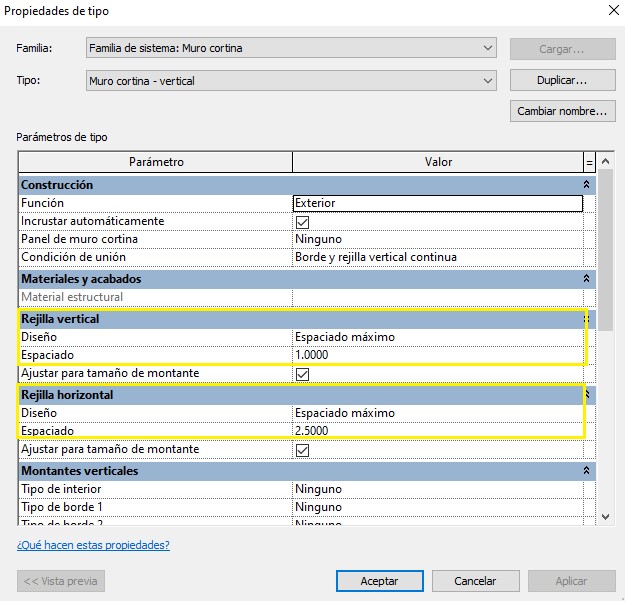Screen dimensions: 625x601
Task: Edit the Función value field
Action: 437,203
